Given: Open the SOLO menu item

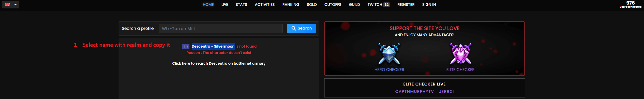Looking at the screenshot, I should pyautogui.click(x=312, y=5).
